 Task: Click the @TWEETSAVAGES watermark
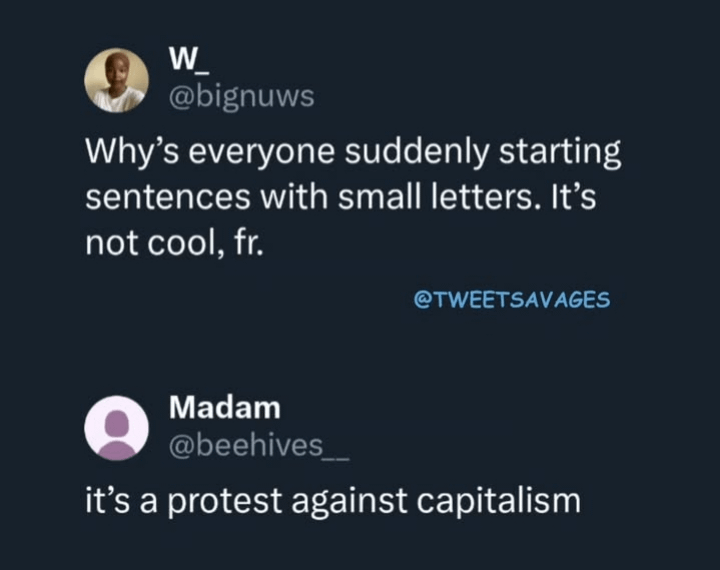tap(511, 298)
